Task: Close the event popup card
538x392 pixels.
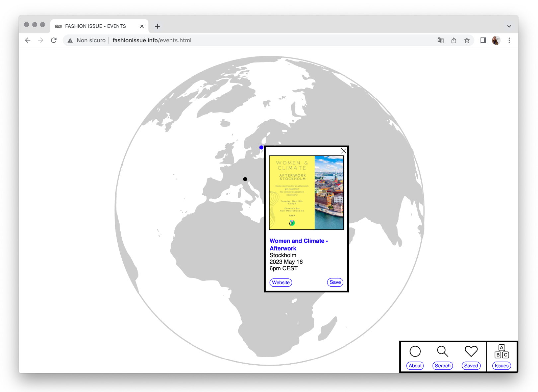Action: (344, 151)
